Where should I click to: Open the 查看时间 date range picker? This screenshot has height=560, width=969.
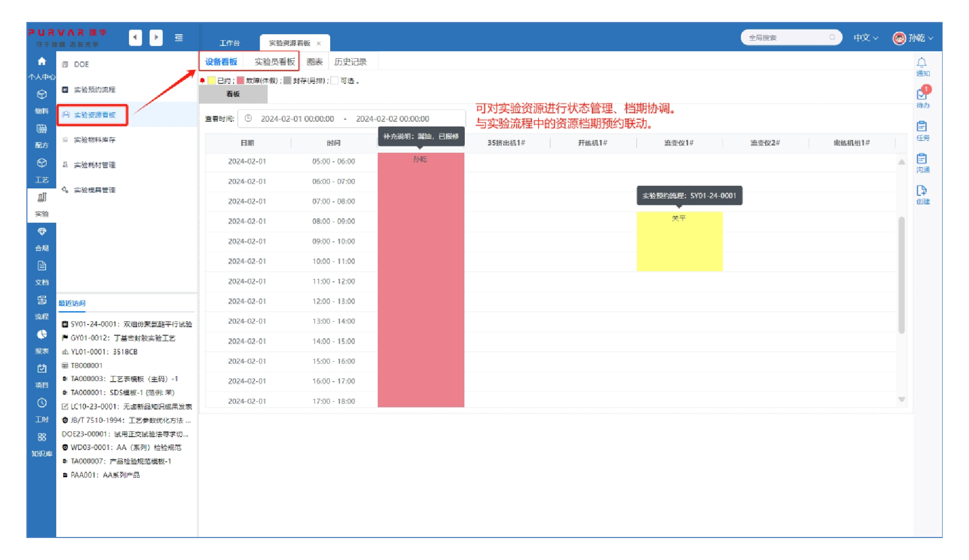click(x=352, y=119)
